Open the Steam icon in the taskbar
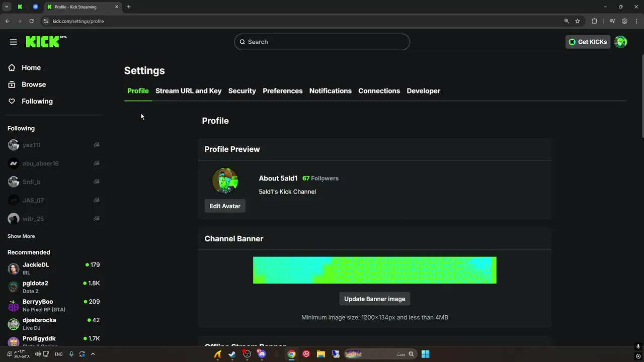The image size is (644, 362). pos(232,354)
